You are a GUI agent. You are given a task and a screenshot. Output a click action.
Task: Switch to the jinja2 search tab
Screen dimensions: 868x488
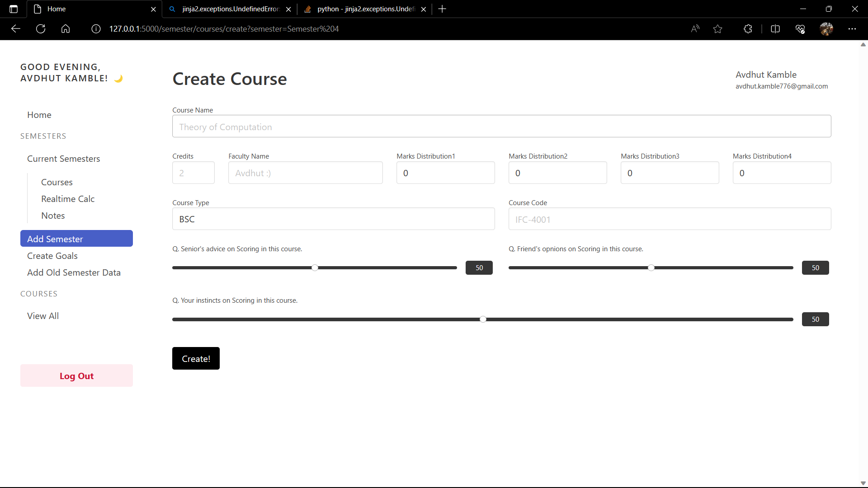tap(229, 9)
